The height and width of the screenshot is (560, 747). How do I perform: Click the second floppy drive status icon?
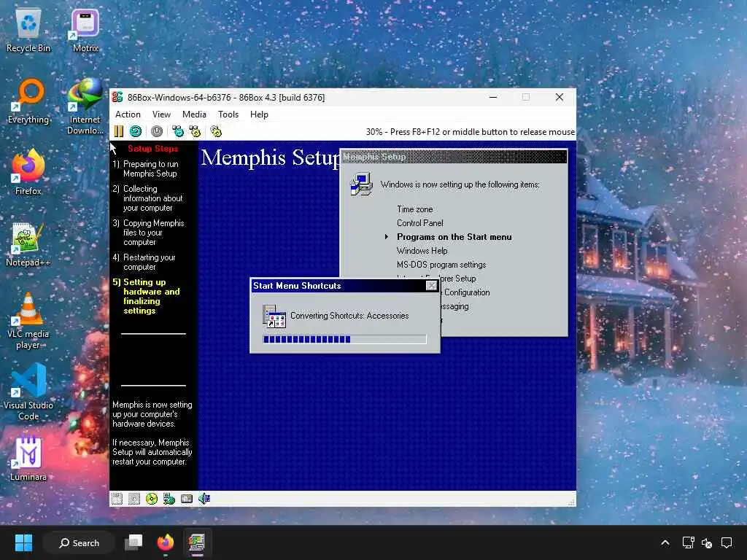[134, 499]
